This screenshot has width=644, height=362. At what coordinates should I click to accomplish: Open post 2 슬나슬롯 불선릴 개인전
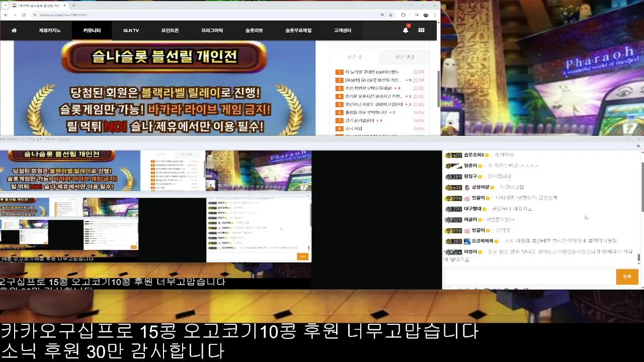tap(373, 80)
